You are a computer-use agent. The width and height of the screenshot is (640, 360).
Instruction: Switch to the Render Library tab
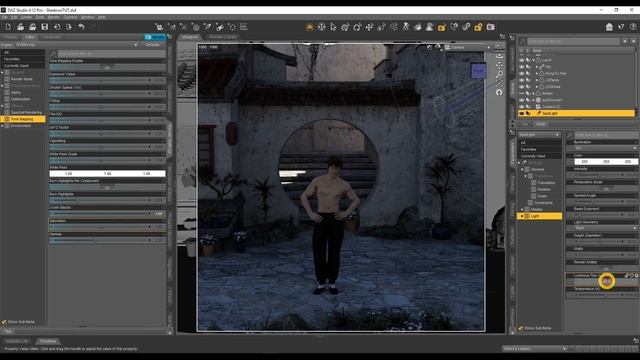(x=223, y=37)
